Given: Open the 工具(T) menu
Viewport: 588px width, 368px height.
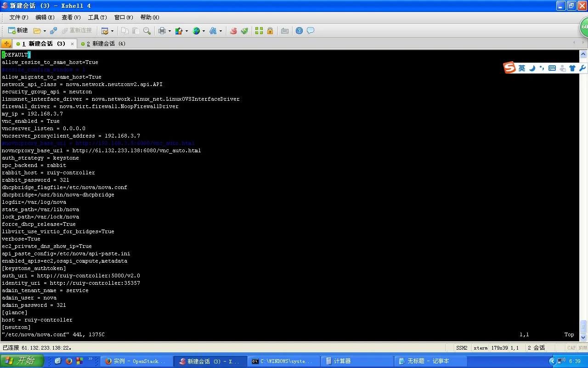Looking at the screenshot, I should click(97, 17).
